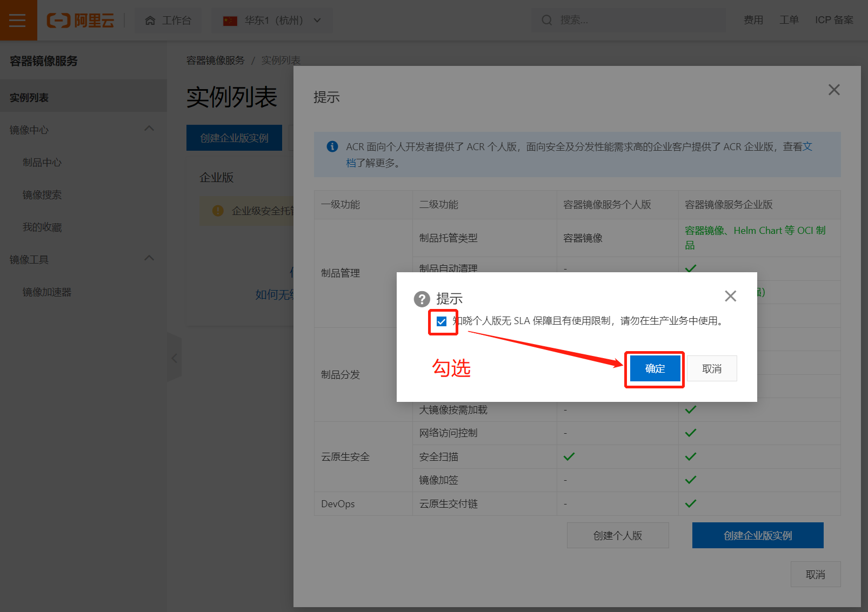Click the 网络访问控制 row label
This screenshot has width=868, height=612.
(x=449, y=433)
